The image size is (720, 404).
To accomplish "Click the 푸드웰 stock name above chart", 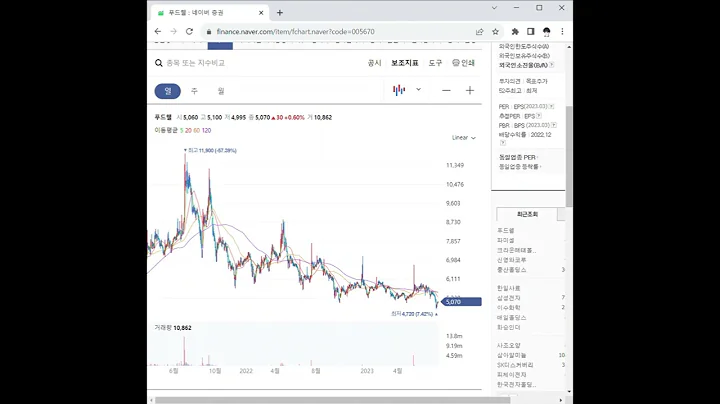I will 163,118.
